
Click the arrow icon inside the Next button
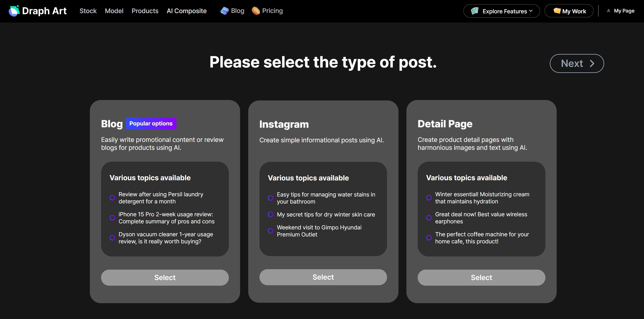(x=592, y=64)
